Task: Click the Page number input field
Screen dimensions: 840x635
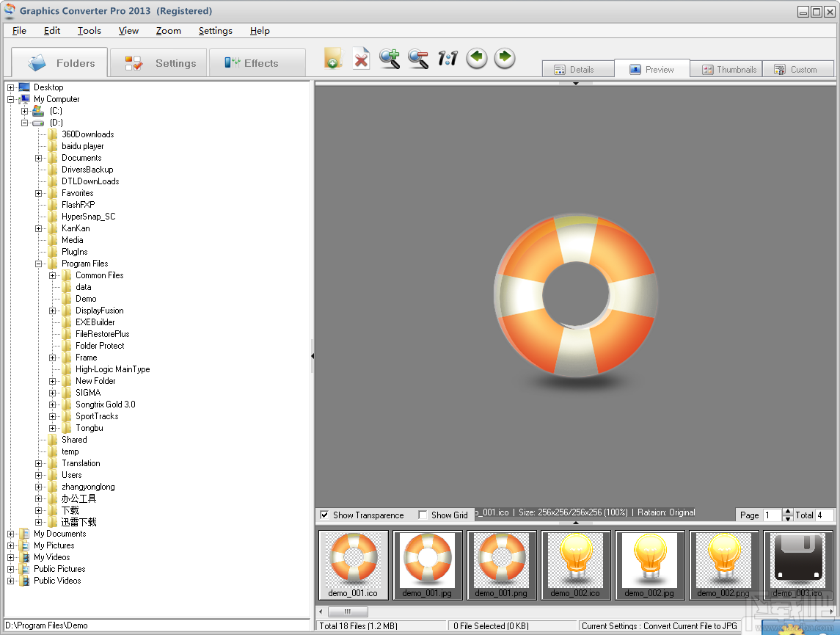Action: point(771,515)
